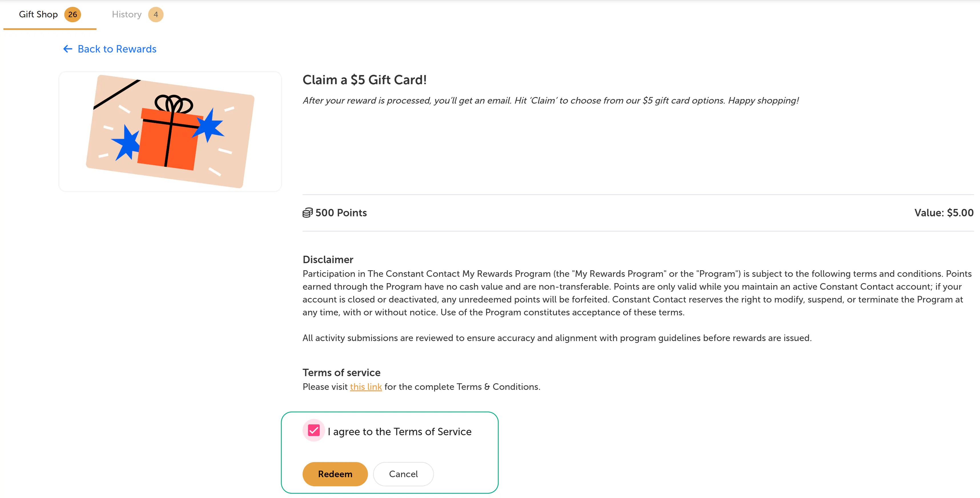Click the 4 count badge on History
980x498 pixels.
pos(156,15)
